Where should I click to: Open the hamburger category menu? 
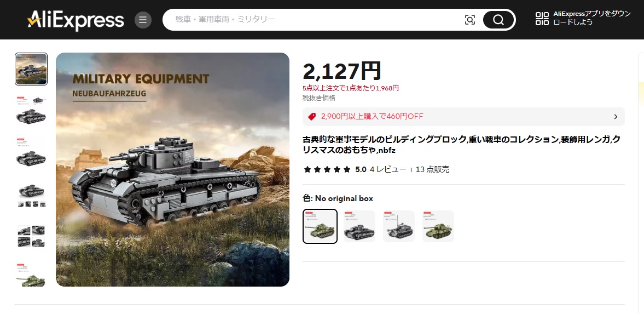click(x=143, y=20)
